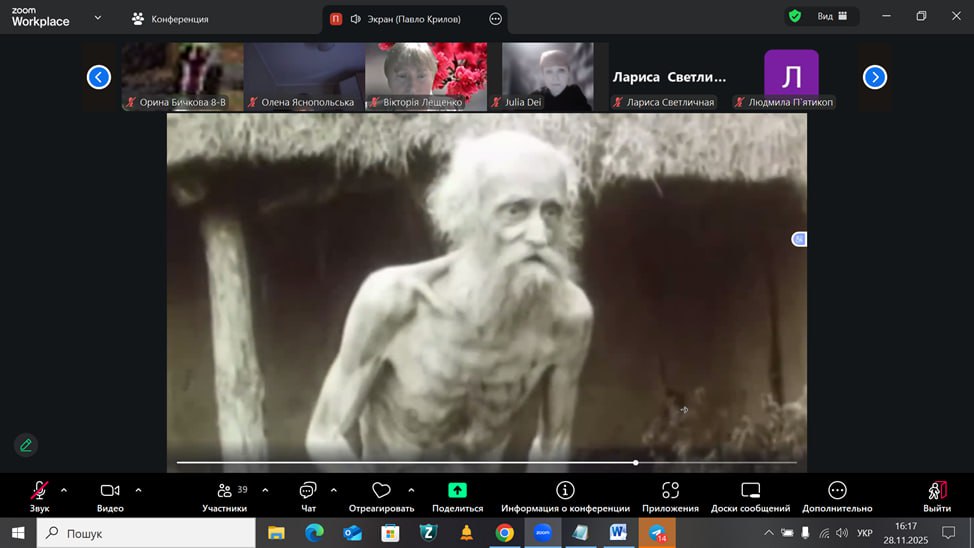Open Информация о конференции info icon

coord(565,490)
